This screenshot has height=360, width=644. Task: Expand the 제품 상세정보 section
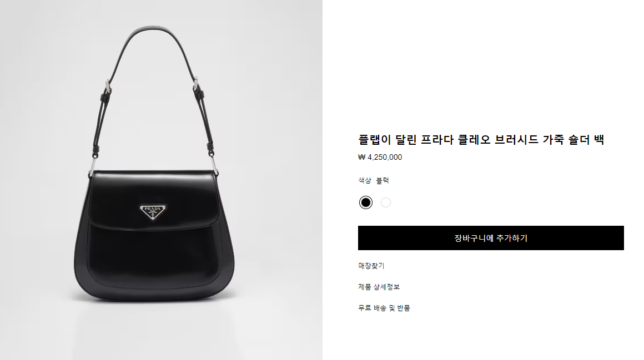point(379,287)
